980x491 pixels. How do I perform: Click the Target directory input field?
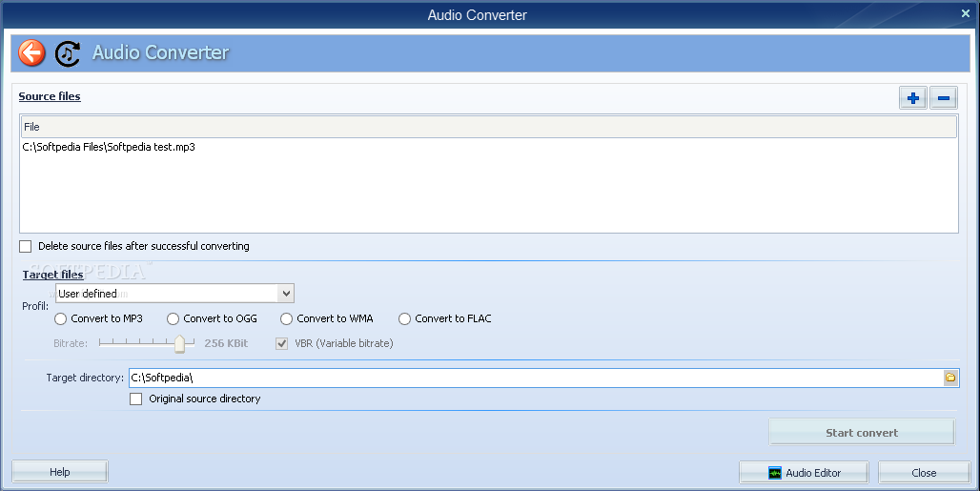pos(536,378)
